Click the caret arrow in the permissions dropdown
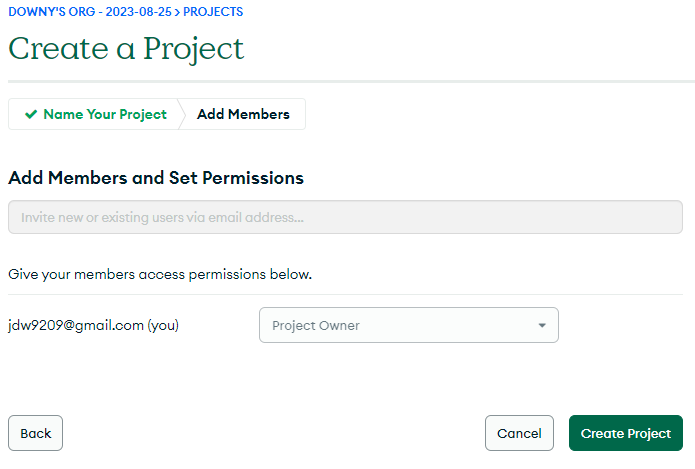This screenshot has height=469, width=695. [x=542, y=325]
